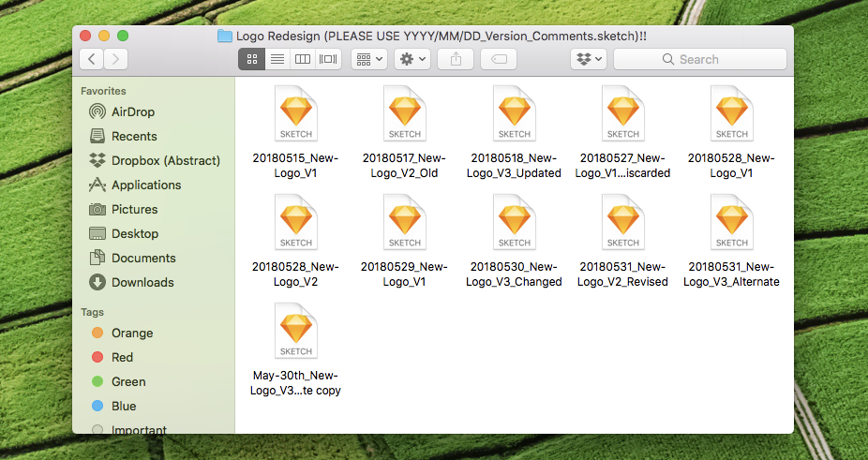Select 20180528_New-Logo_V2 Sketch file icon
Viewport: 868px width, 460px height.
click(x=296, y=222)
